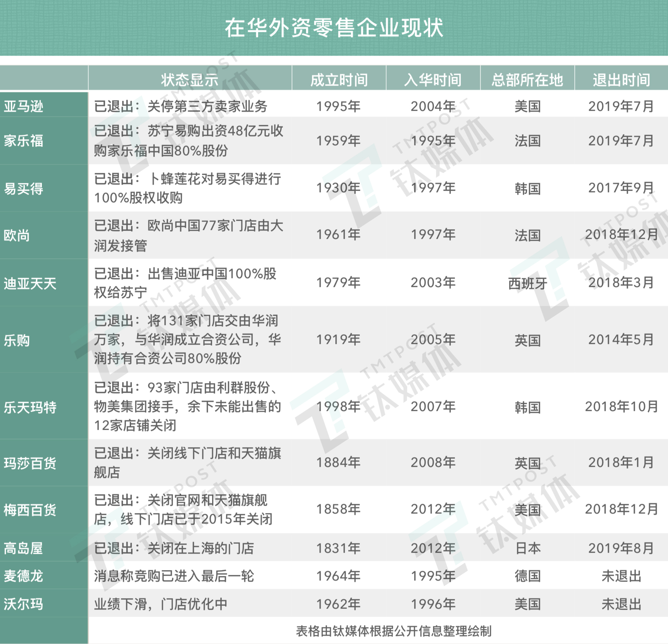Click status text about 苏宁易购出资48亿元
Image resolution: width=668 pixels, height=644 pixels.
click(x=188, y=141)
